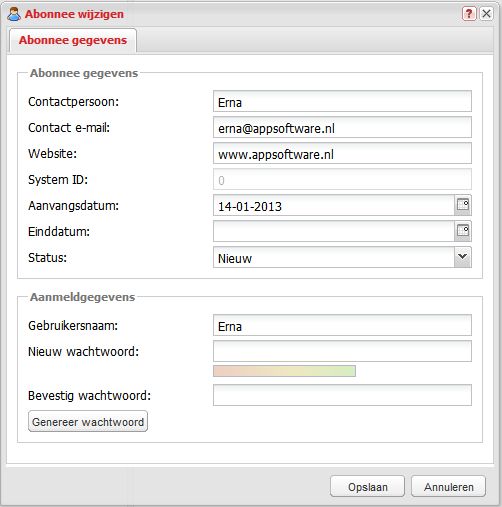
Task: Expand the Status dropdown arrow
Action: point(463,257)
